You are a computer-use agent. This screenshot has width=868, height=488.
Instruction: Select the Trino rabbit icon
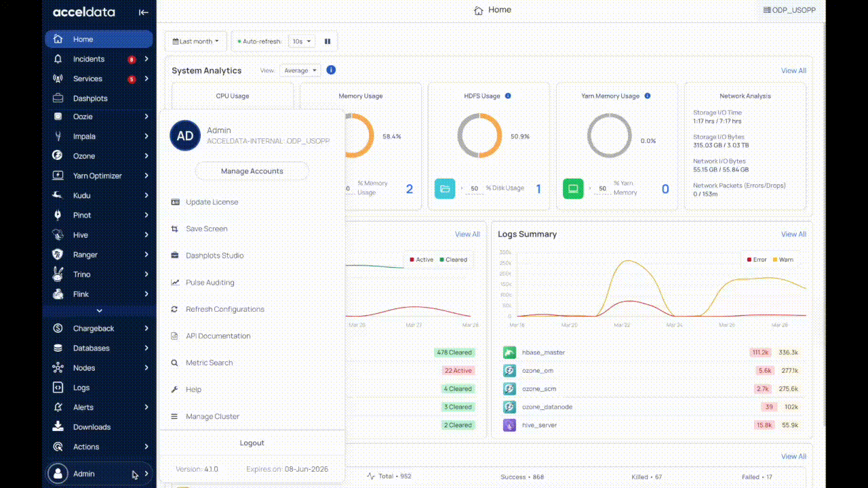point(58,274)
